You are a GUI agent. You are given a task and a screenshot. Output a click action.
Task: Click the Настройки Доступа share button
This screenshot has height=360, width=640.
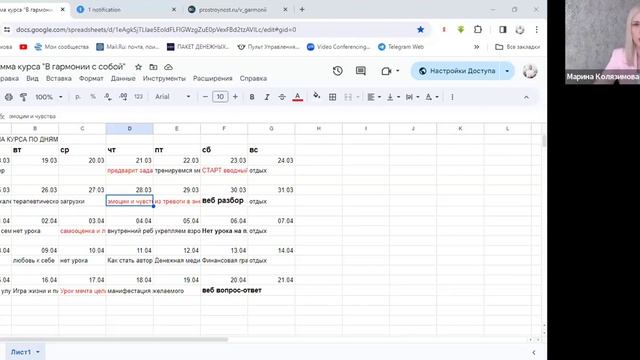tap(456, 71)
